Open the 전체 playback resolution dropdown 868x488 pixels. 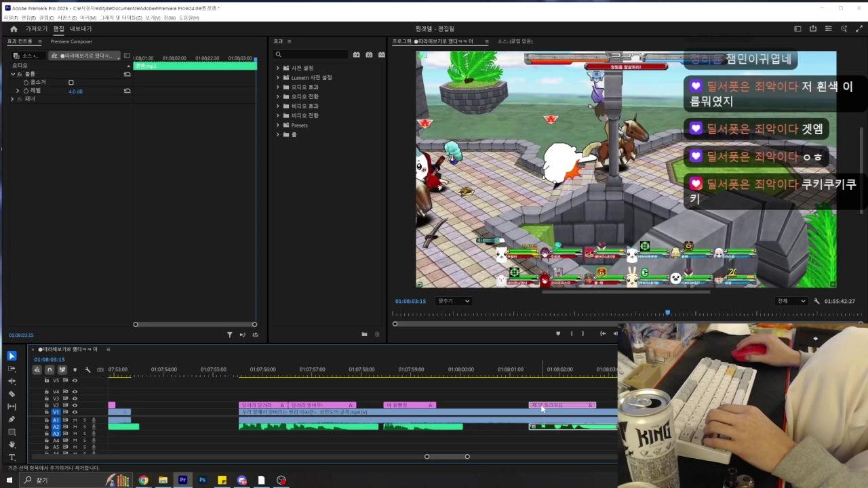[791, 301]
